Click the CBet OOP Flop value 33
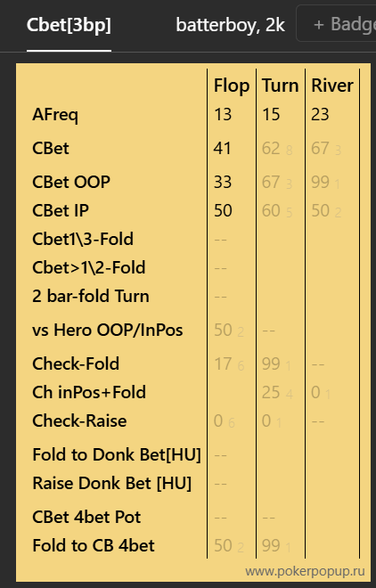Screen dimensions: 376x588 (x=223, y=182)
